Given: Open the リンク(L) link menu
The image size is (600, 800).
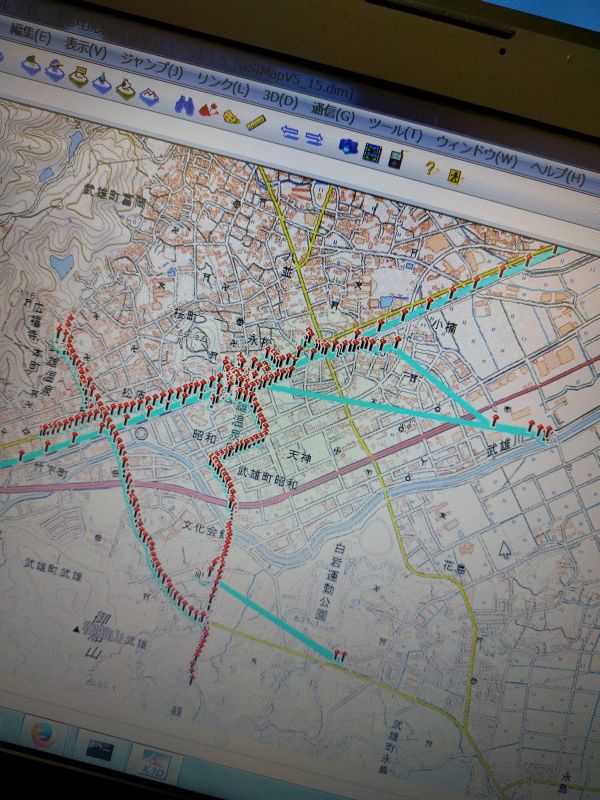Looking at the screenshot, I should [x=222, y=84].
